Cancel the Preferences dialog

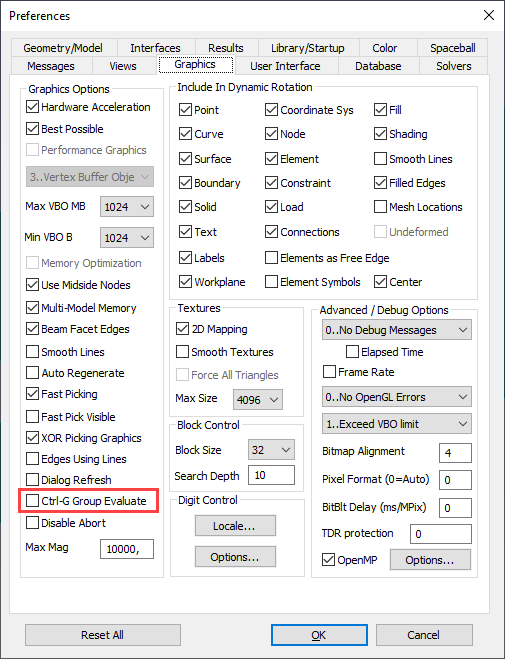tap(424, 635)
